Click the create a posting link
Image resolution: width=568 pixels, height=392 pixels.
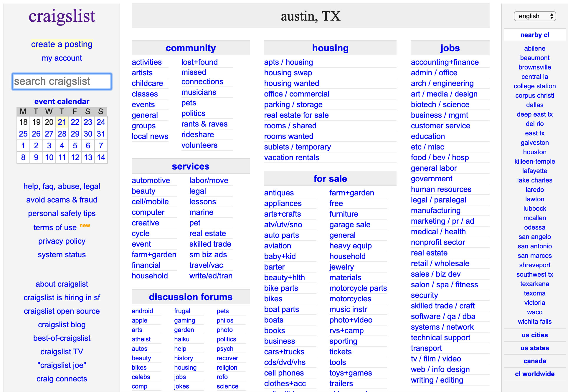coord(62,44)
